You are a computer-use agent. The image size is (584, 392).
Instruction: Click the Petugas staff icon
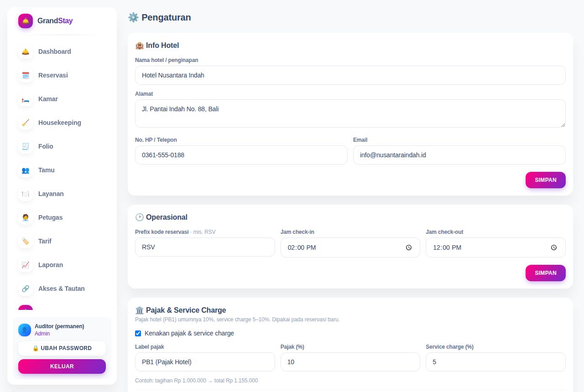pos(26,217)
